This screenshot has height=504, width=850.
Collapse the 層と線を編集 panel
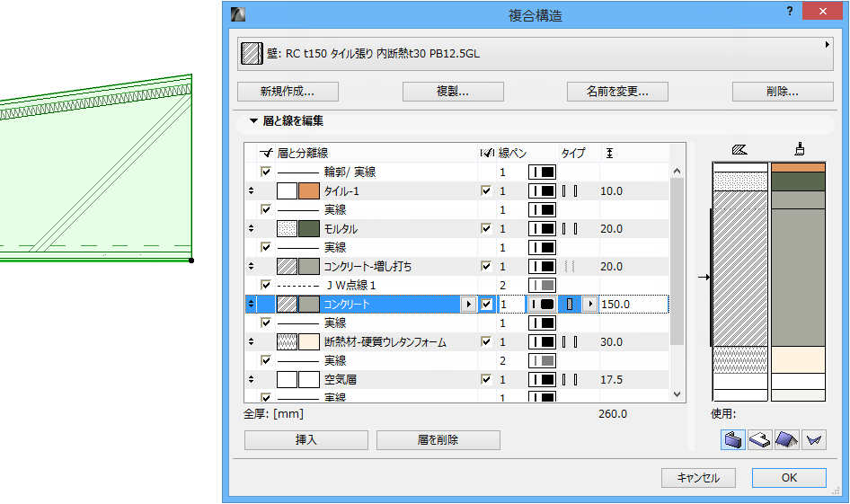point(253,121)
